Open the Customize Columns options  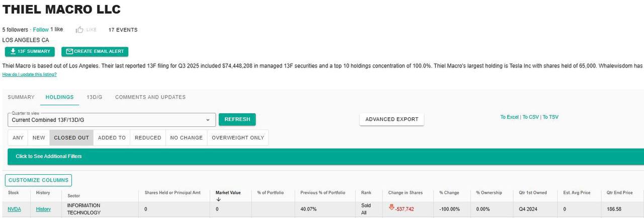click(x=38, y=180)
